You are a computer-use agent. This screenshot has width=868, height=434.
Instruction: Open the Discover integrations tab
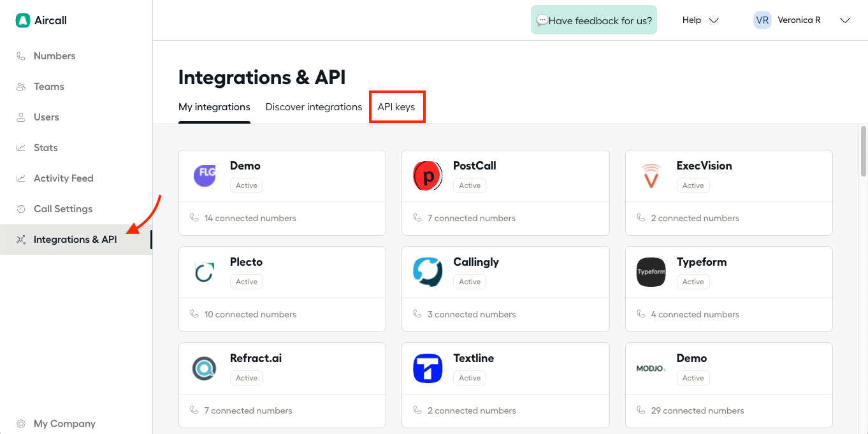click(x=314, y=107)
